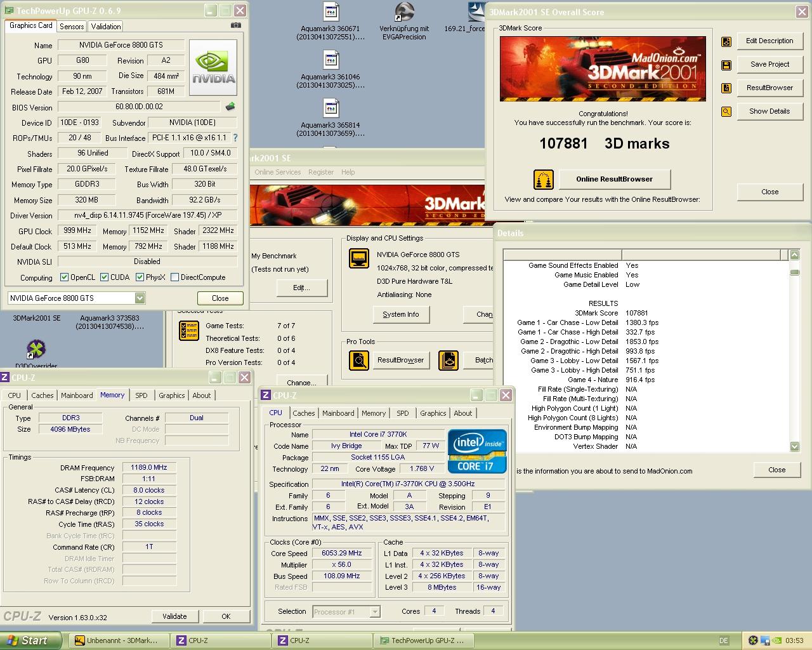Click the Bus Interface question mark help icon
Screen dimensions: 812x650
[235, 138]
